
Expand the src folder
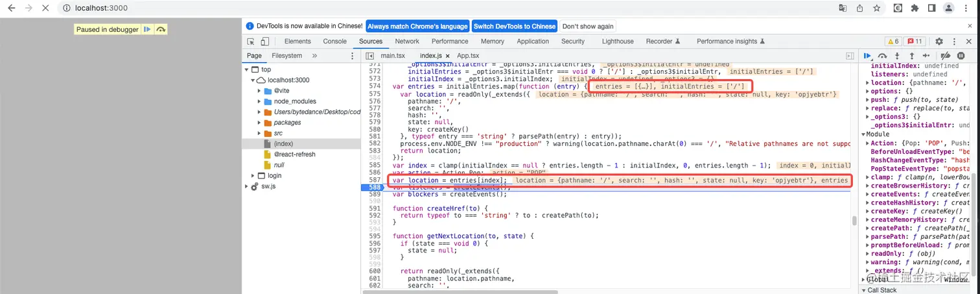pyautogui.click(x=259, y=133)
